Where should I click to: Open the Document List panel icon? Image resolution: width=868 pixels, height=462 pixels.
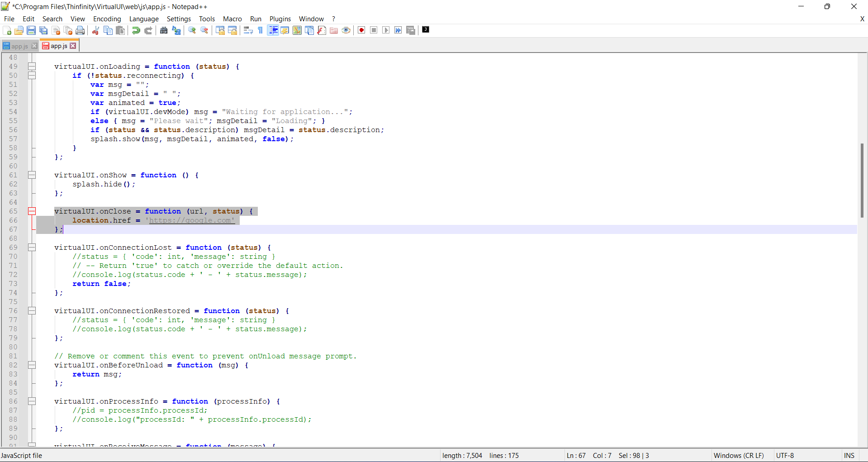click(309, 30)
